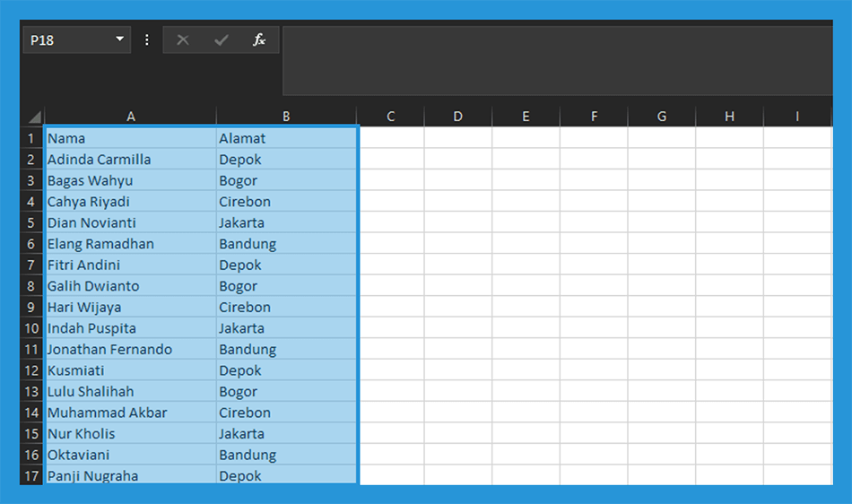
Task: Click the 'Nama' header cell
Action: pyautogui.click(x=130, y=138)
